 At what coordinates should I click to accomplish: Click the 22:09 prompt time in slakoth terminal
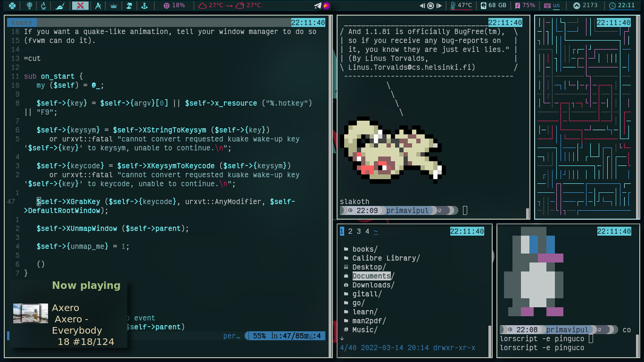click(367, 211)
